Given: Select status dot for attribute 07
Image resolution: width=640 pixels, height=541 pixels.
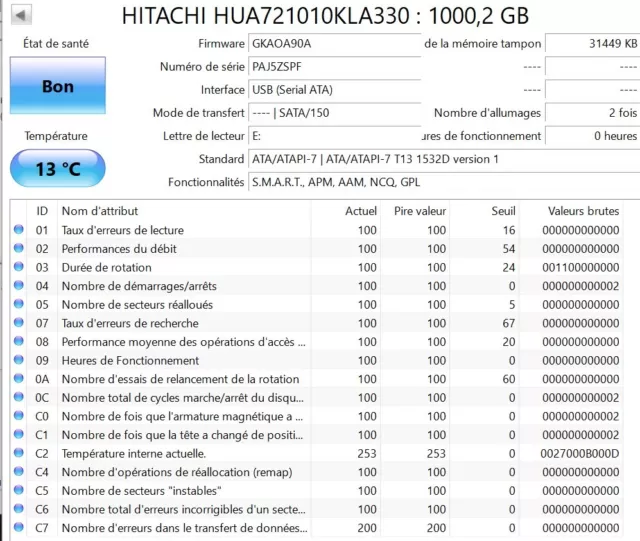Looking at the screenshot, I should (19, 323).
